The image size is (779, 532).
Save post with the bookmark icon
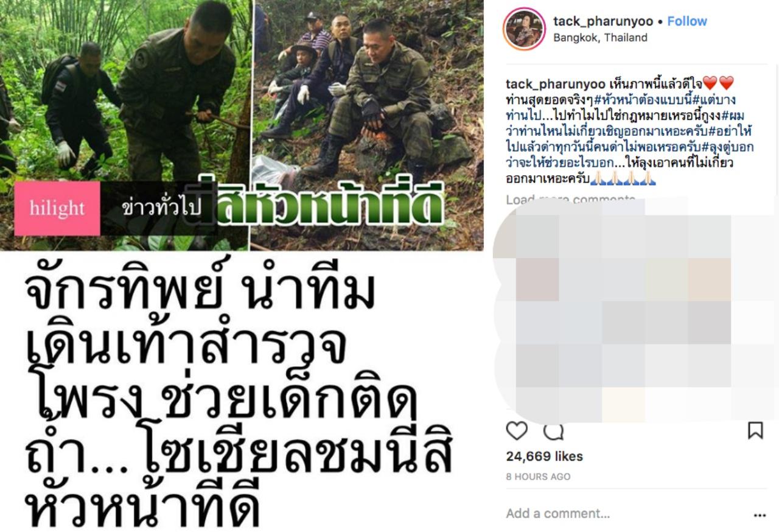pyautogui.click(x=755, y=431)
